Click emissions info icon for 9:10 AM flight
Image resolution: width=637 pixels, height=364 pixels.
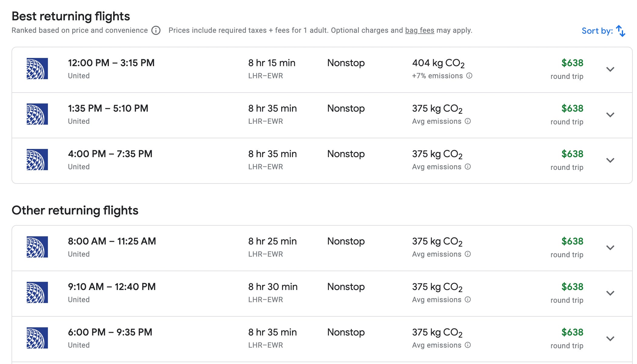point(468,300)
